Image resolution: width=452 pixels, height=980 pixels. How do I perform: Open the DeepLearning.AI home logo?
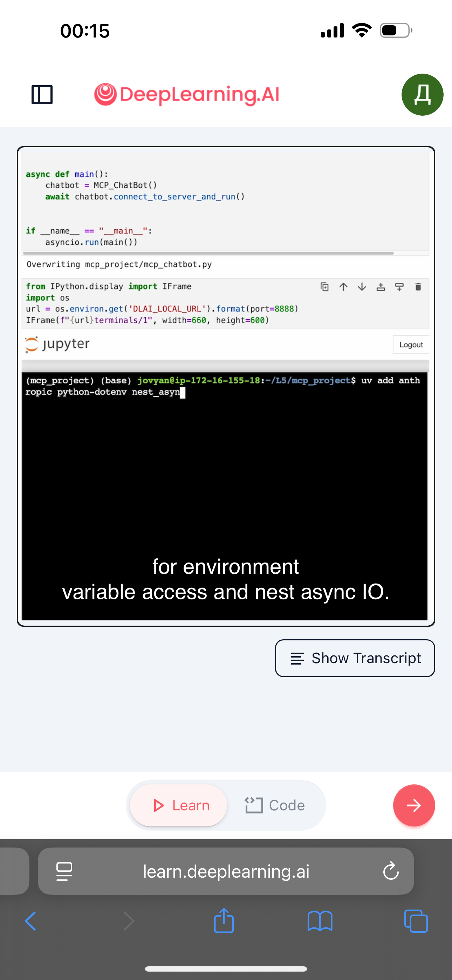(186, 94)
